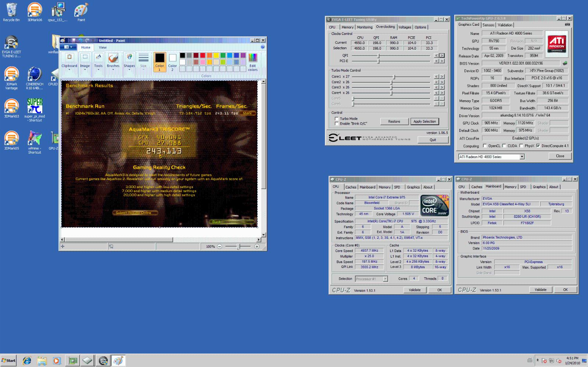Screen dimensions: 588x367
Task: Click Validate in the left CPU-Z window
Action: (x=415, y=290)
